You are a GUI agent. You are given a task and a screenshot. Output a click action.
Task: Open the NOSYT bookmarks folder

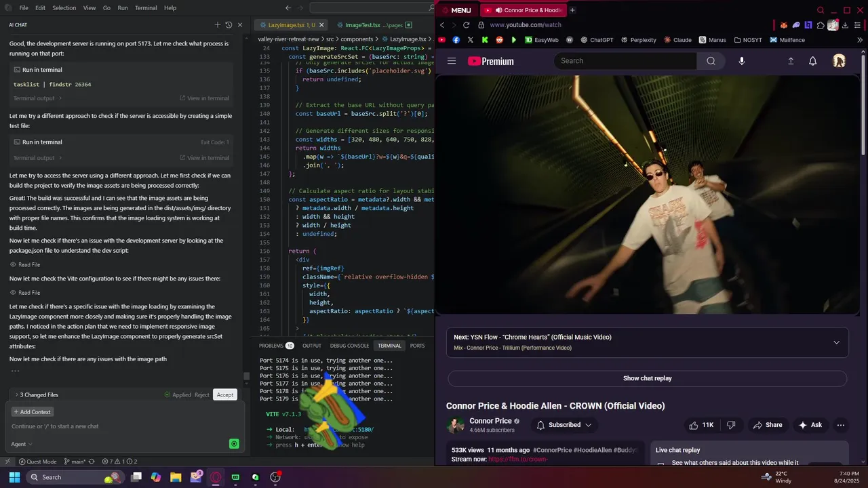(748, 40)
